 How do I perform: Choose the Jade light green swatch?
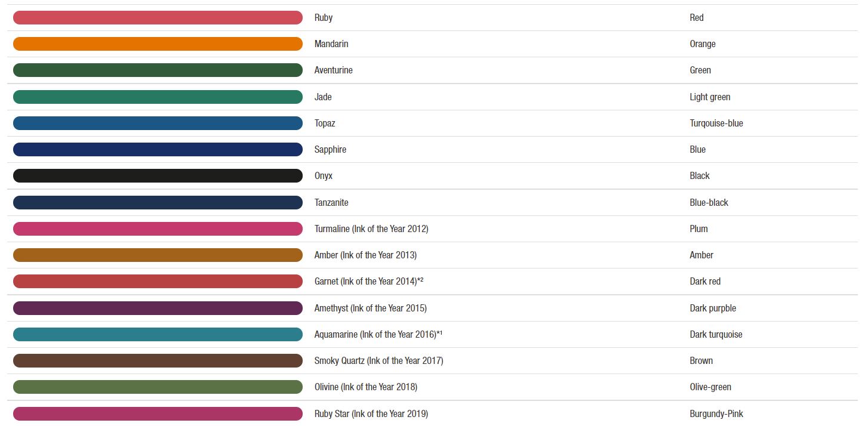pyautogui.click(x=158, y=97)
